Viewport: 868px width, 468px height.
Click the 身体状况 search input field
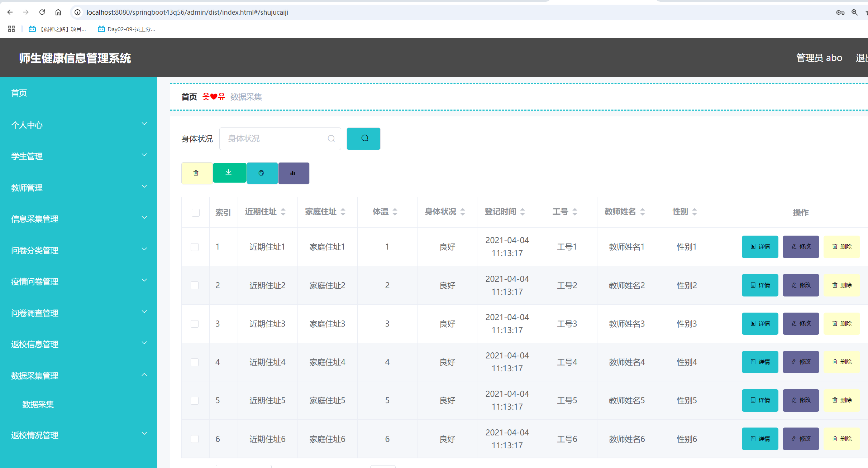(280, 139)
